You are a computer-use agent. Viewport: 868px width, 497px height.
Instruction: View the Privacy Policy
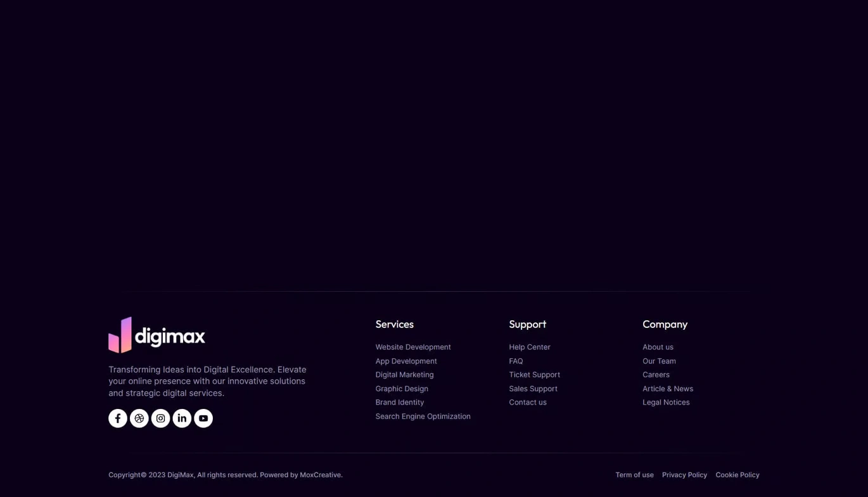tap(684, 475)
